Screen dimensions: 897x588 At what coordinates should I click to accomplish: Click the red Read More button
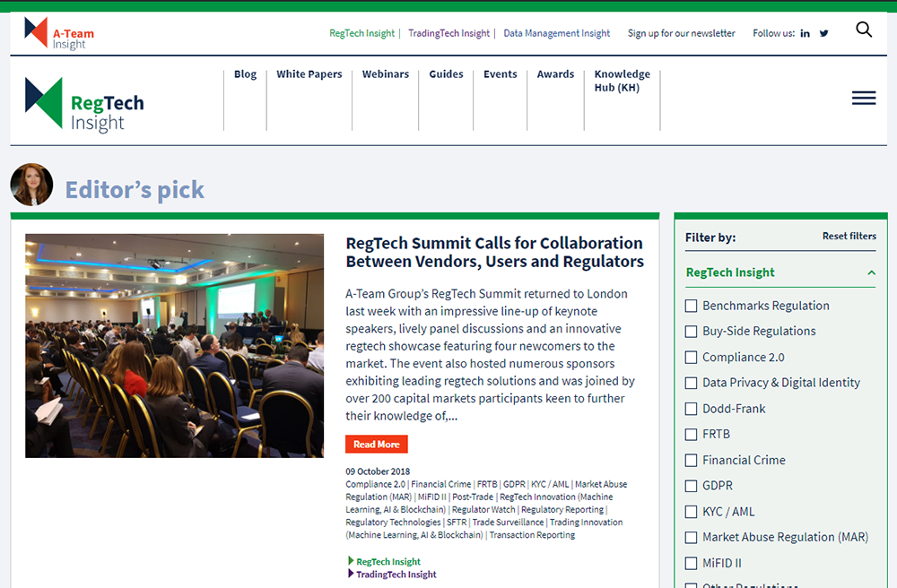(376, 445)
